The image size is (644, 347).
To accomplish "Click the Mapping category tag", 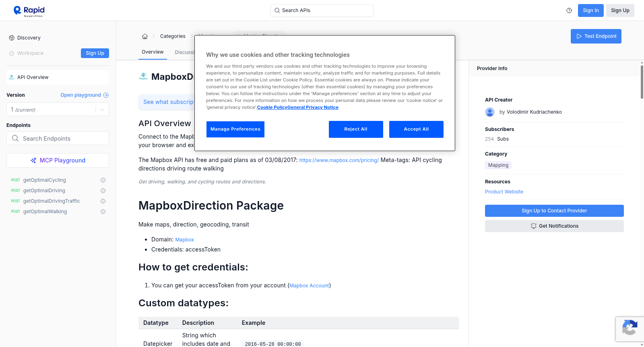I will click(x=498, y=165).
